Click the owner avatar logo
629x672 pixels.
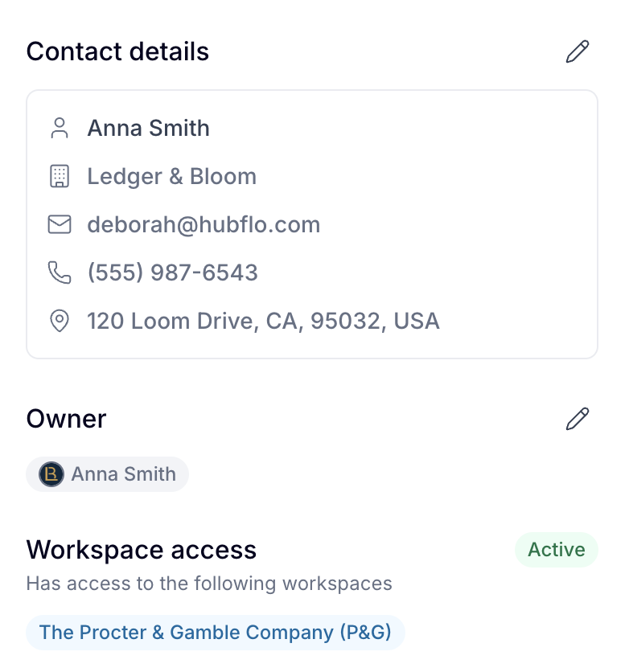pos(51,474)
